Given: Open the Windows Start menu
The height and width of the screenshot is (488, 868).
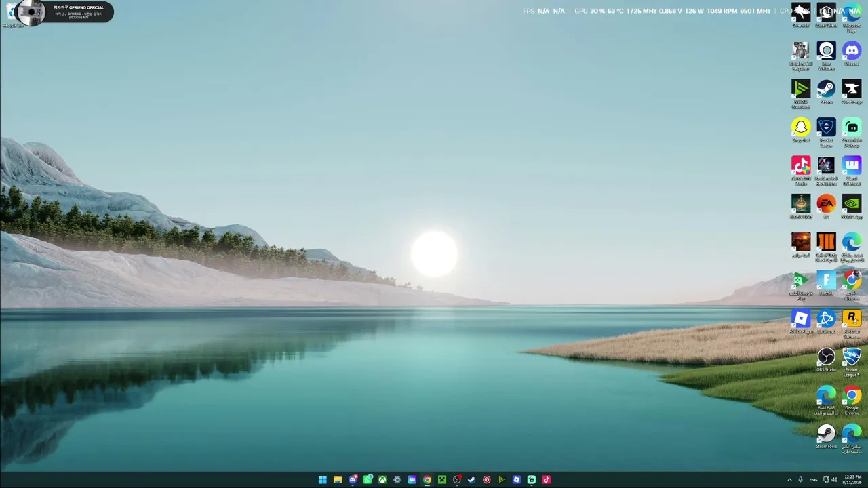Looking at the screenshot, I should (x=323, y=480).
